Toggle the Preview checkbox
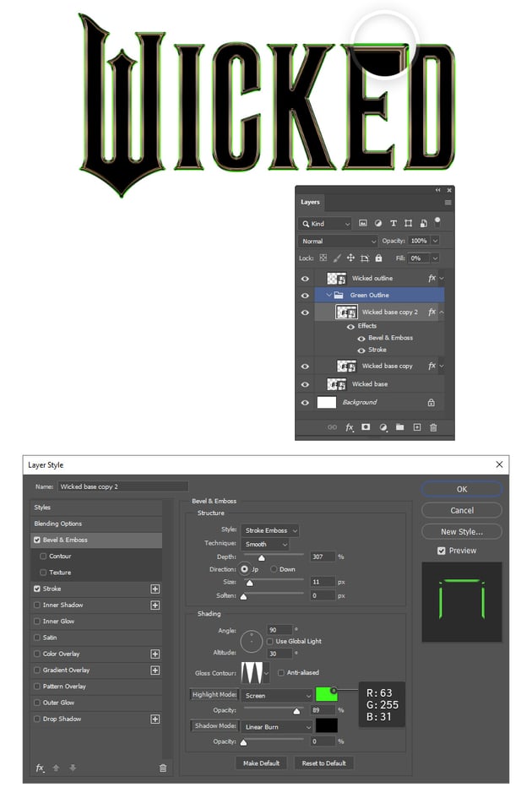 tap(442, 551)
